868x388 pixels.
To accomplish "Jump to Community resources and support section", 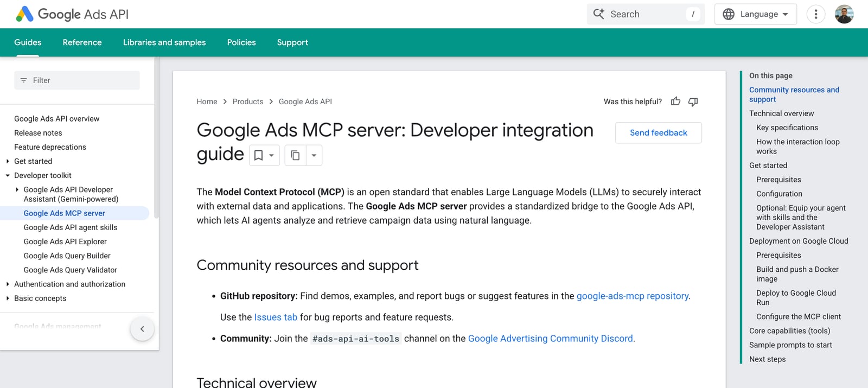I will (x=794, y=94).
